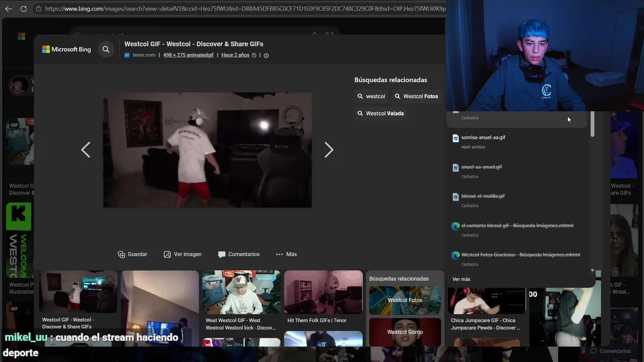The height and width of the screenshot is (362, 644).
Task: Click the 'Hace 2 años' link
Action: point(235,55)
